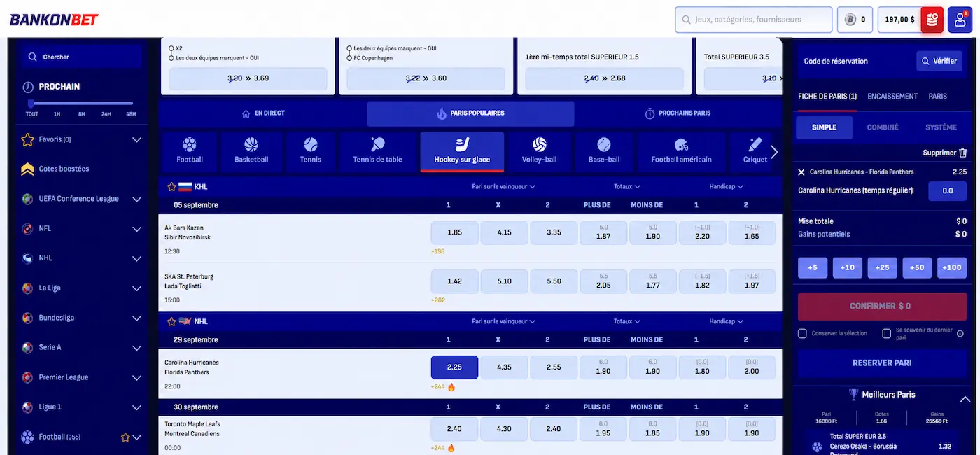Open NHL Handicap dropdown

tap(726, 321)
